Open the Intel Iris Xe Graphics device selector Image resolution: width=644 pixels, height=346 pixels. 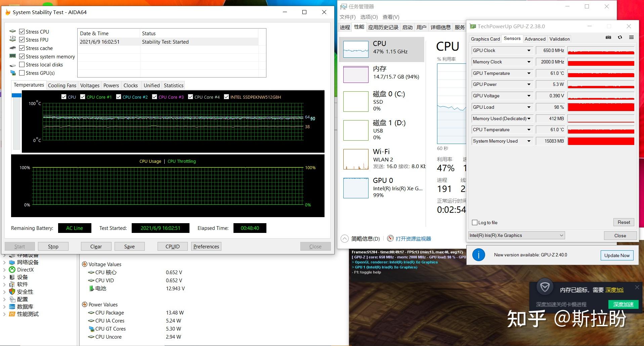(x=516, y=236)
